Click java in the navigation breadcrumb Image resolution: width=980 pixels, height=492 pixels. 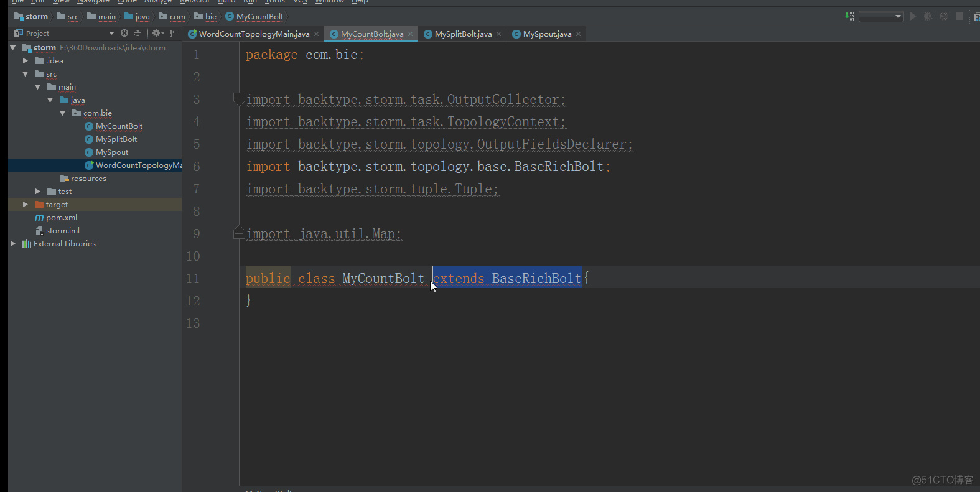click(138, 17)
